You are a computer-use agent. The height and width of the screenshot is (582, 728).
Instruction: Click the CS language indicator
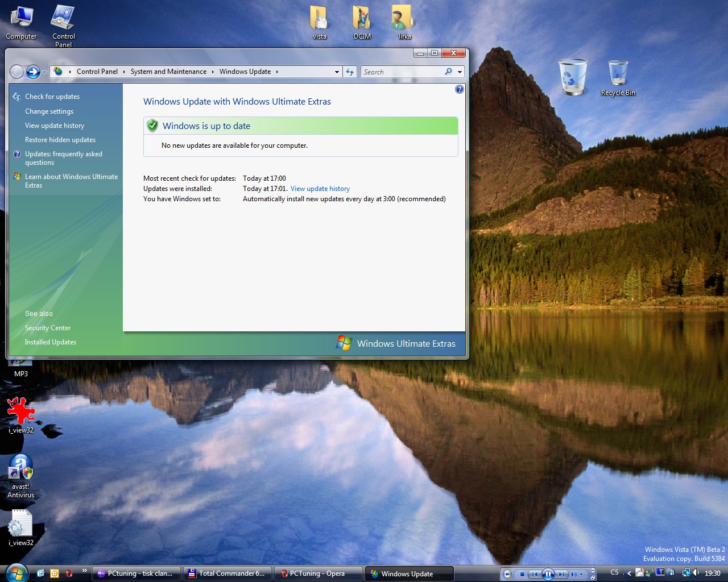(614, 573)
